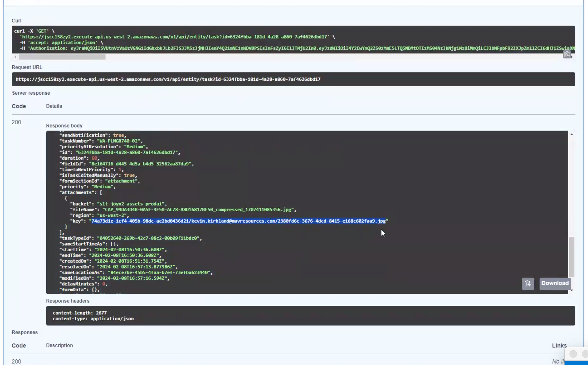The image size is (588, 365).
Task: Click the resolvedOn timestamp value
Action: pyautogui.click(x=136, y=267)
